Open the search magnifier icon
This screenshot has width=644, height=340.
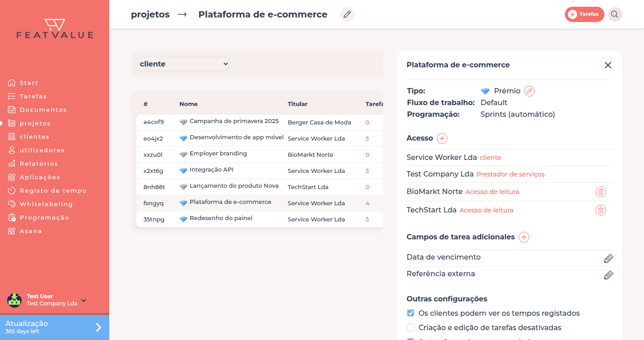pyautogui.click(x=615, y=14)
